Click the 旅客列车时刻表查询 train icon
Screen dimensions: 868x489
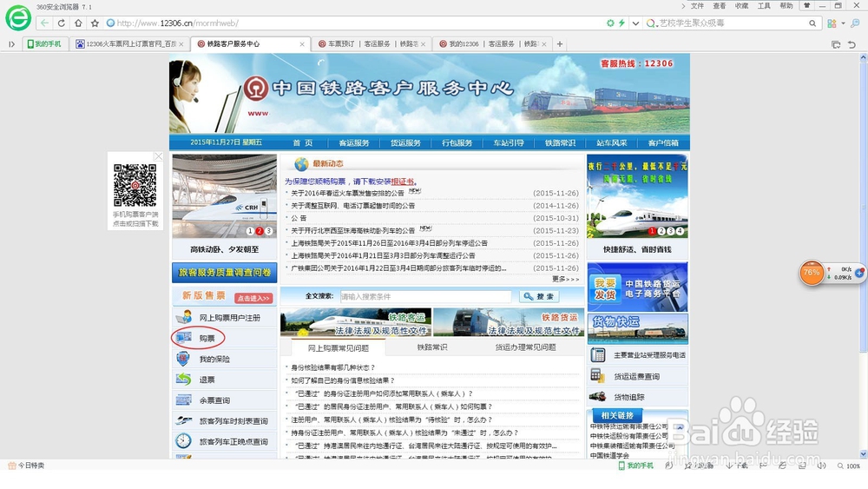[183, 421]
